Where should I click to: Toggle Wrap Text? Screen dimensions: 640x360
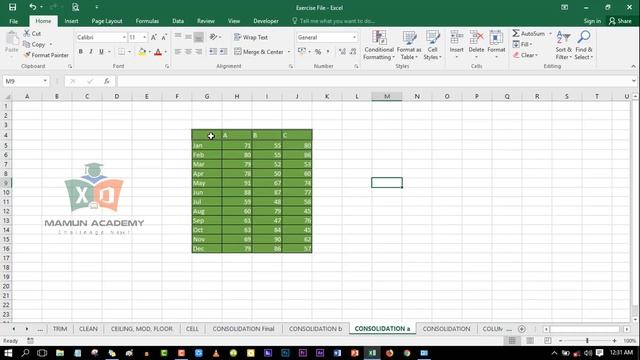click(x=251, y=37)
